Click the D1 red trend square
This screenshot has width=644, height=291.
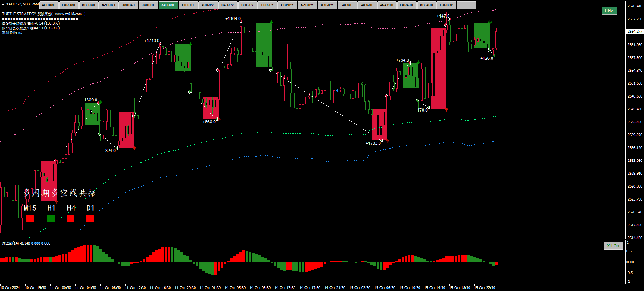coord(90,218)
